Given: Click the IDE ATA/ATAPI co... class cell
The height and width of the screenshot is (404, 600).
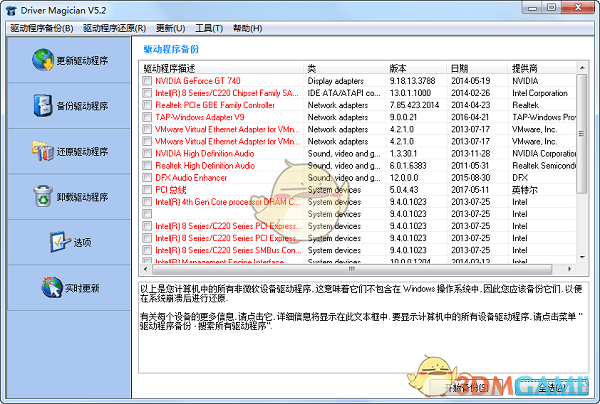Looking at the screenshot, I should tap(344, 93).
